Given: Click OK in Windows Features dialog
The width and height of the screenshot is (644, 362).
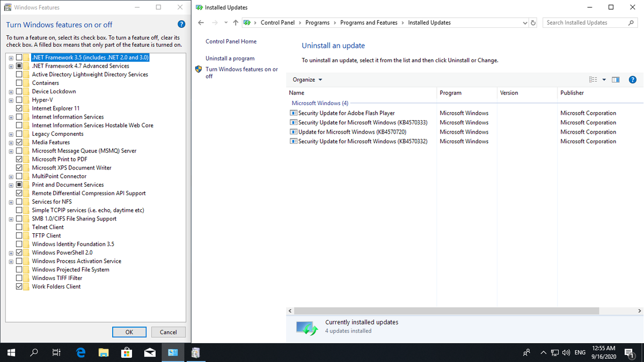Looking at the screenshot, I should (x=129, y=332).
